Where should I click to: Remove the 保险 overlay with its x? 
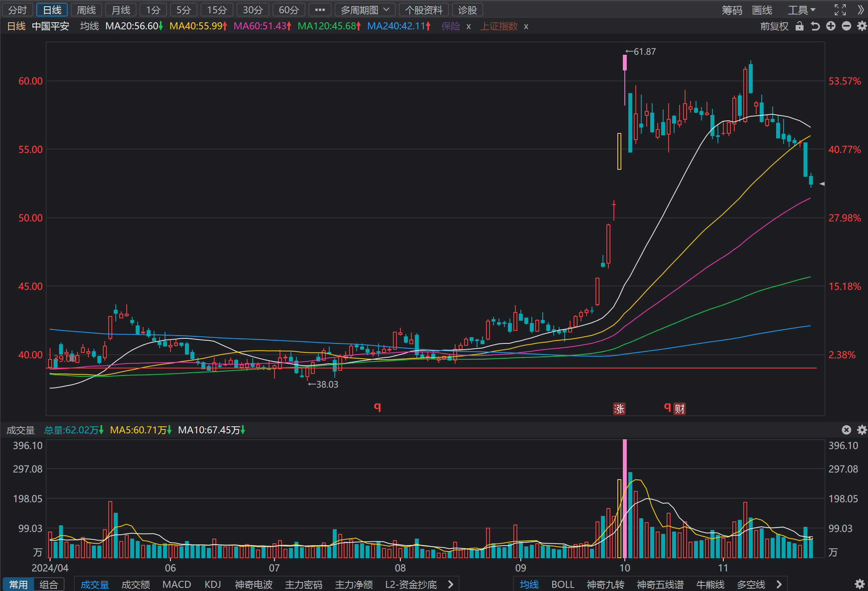coord(468,27)
